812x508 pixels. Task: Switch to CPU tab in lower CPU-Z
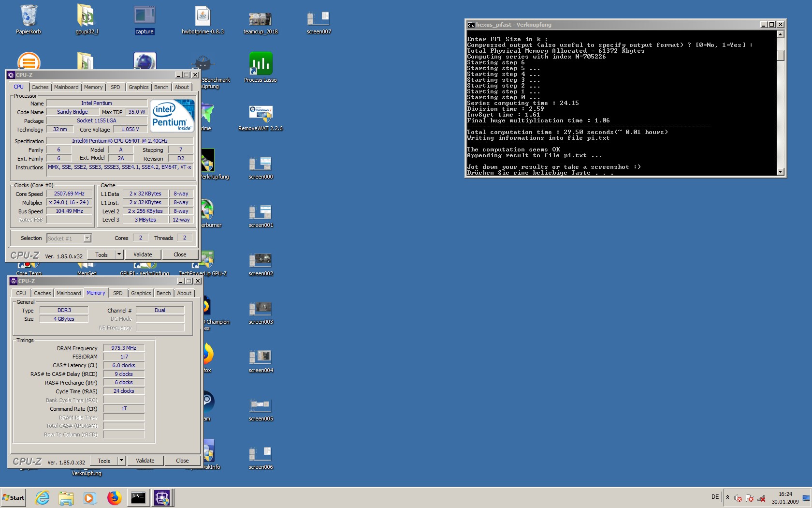(x=21, y=293)
